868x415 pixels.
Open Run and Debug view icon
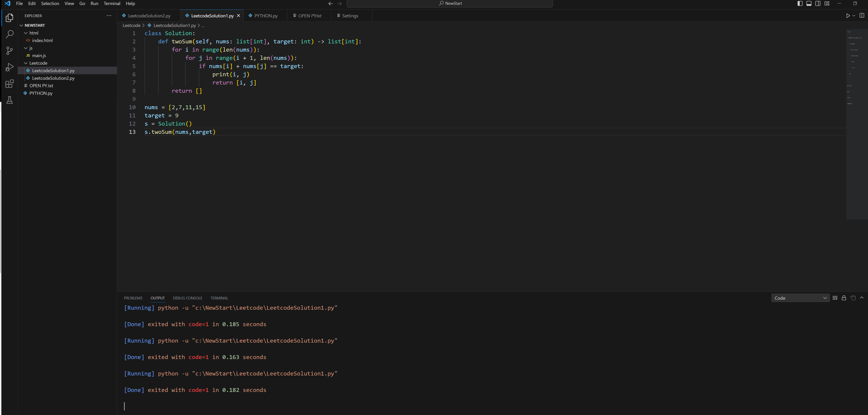(9, 67)
